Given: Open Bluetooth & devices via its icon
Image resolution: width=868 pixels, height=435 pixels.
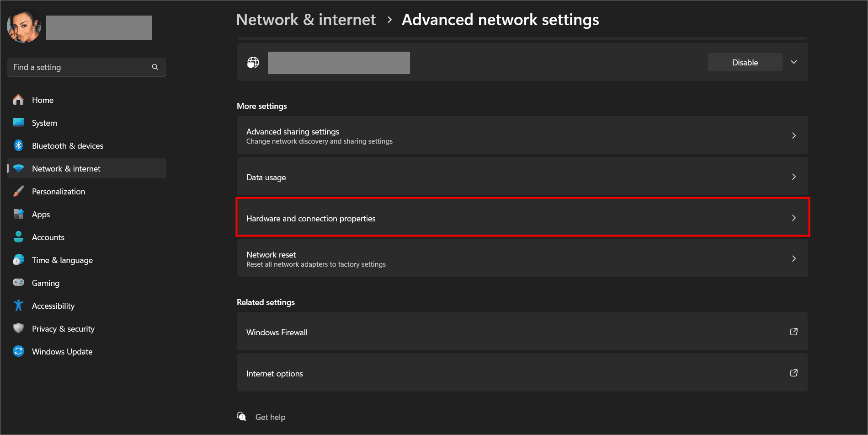Looking at the screenshot, I should tap(18, 145).
